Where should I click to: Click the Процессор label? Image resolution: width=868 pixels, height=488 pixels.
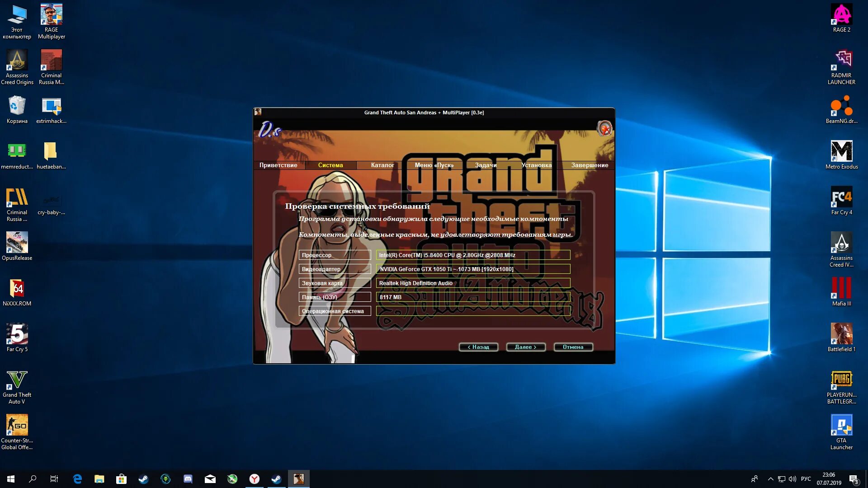tap(335, 255)
